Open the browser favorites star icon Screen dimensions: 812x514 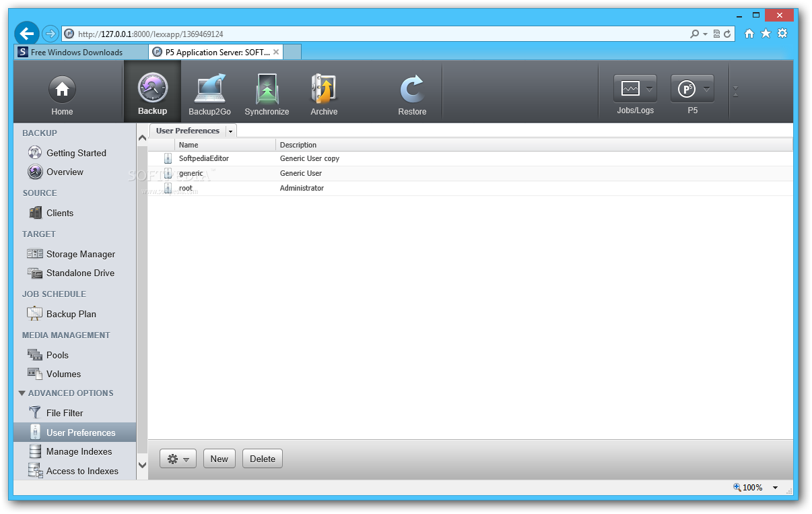[x=766, y=33]
